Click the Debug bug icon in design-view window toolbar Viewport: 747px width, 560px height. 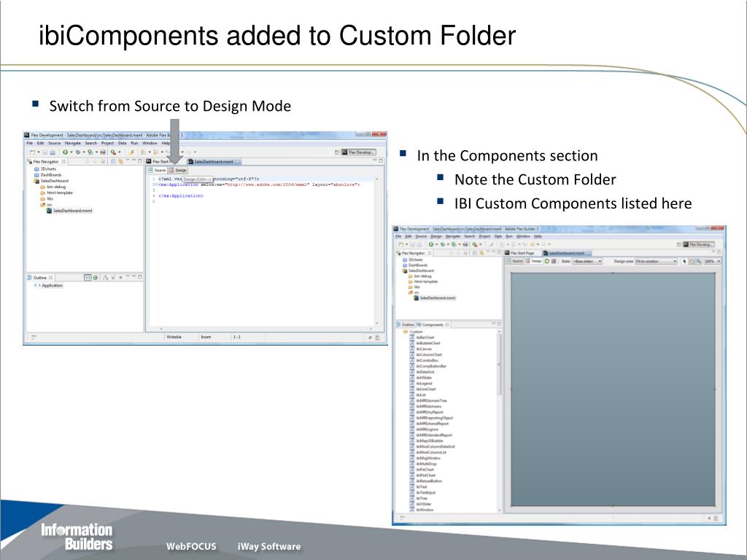(443, 244)
